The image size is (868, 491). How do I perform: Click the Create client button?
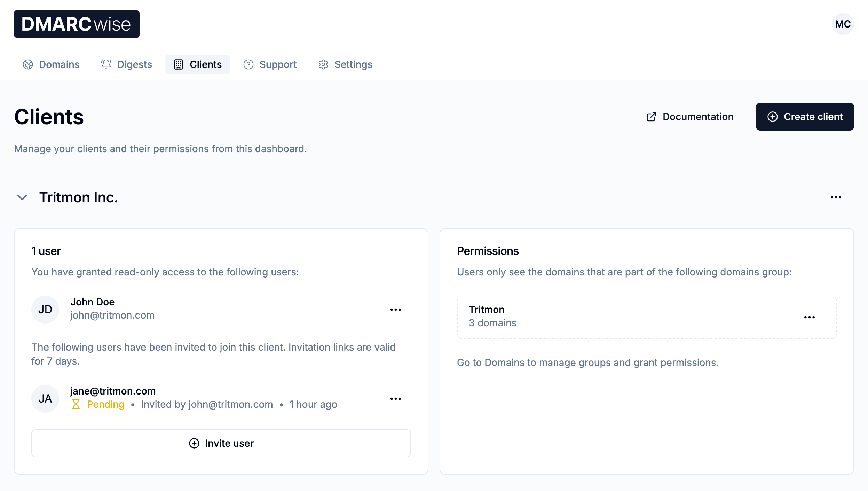coord(805,117)
